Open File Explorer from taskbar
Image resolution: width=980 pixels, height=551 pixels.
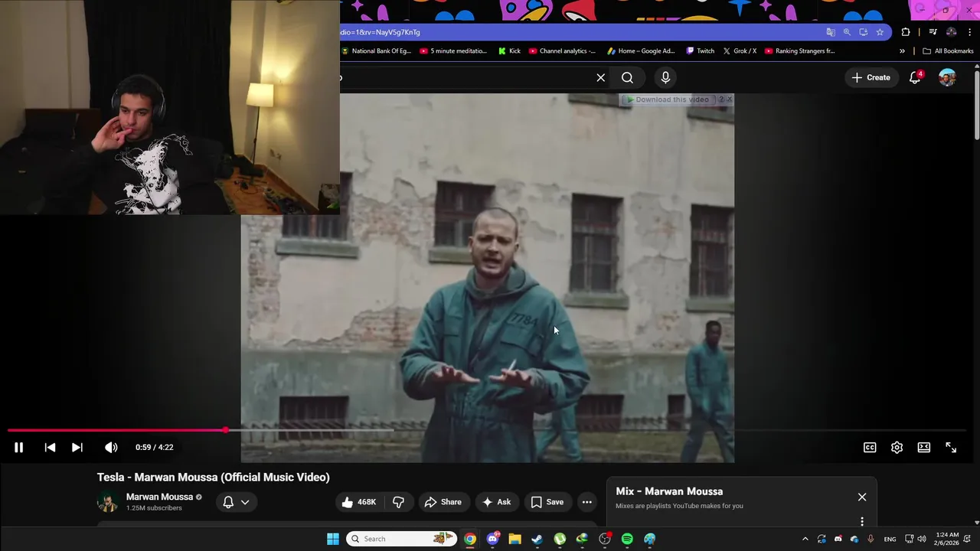point(514,539)
